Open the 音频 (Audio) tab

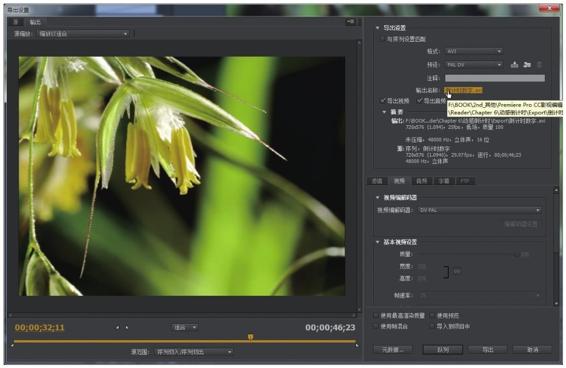(422, 181)
